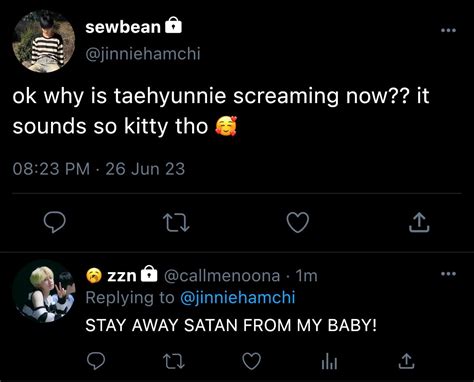Open the zzn display name
Screen dimensions: 474x382
click(x=122, y=276)
